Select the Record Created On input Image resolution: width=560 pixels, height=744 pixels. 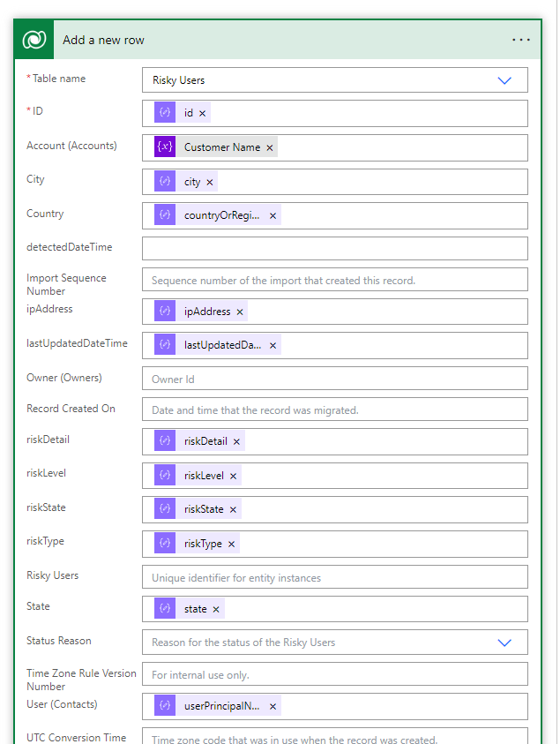click(x=334, y=410)
